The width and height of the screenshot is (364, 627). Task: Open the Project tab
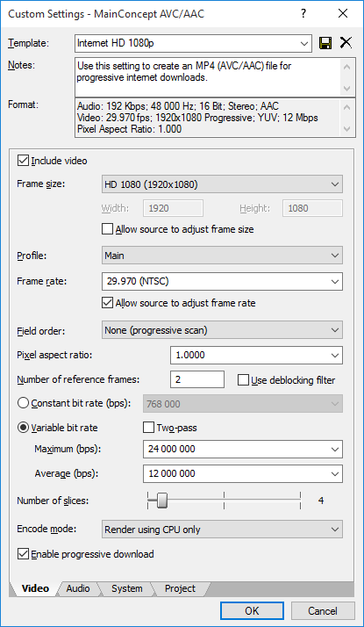tap(180, 588)
